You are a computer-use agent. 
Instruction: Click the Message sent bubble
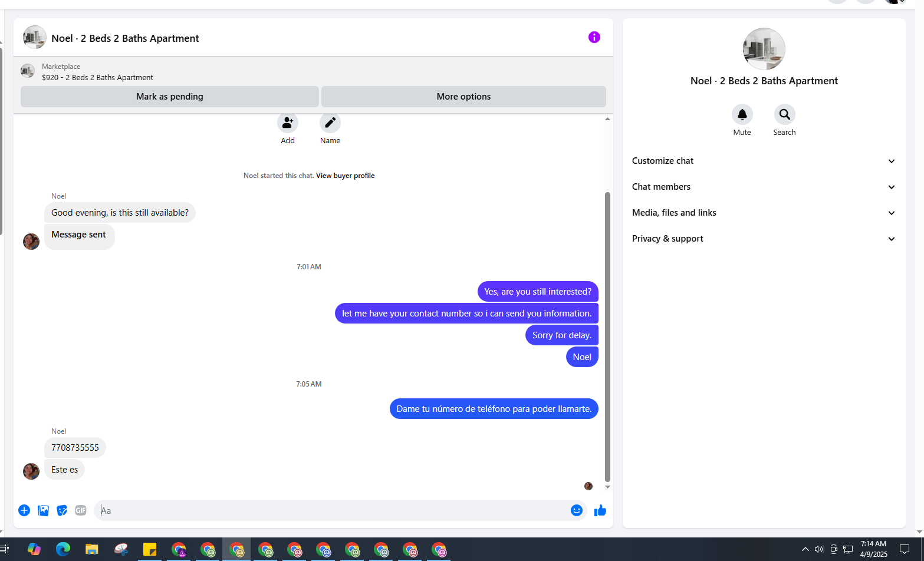click(79, 237)
